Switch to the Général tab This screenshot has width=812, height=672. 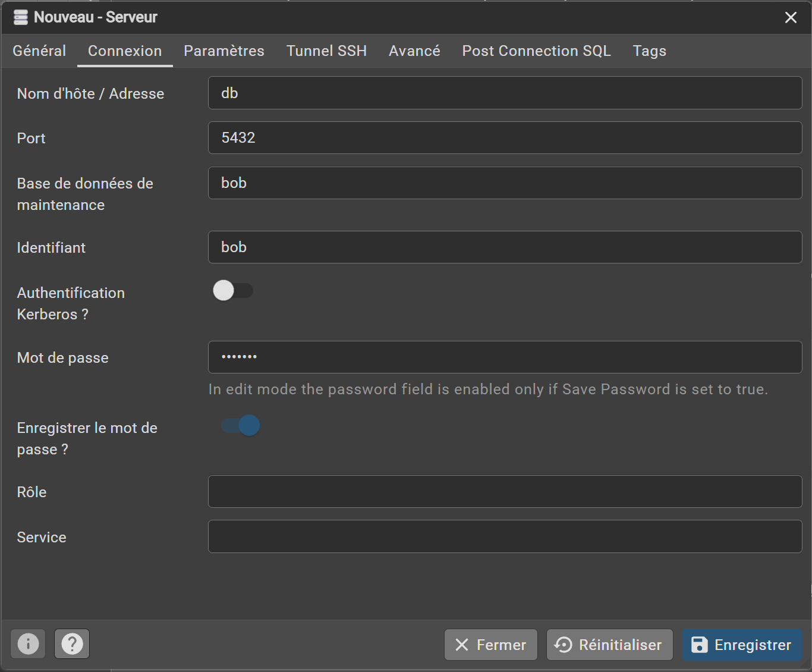pyautogui.click(x=39, y=51)
